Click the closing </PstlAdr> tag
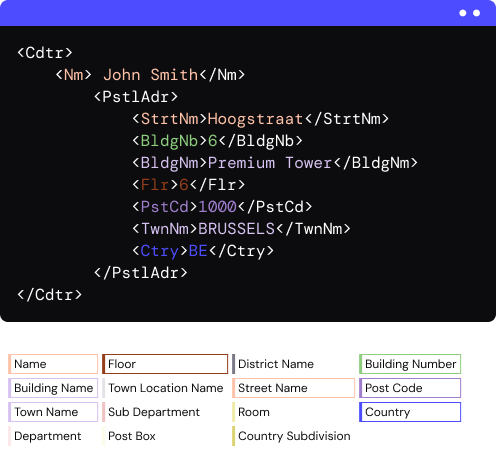Screen dimensions: 496x458 tap(141, 273)
